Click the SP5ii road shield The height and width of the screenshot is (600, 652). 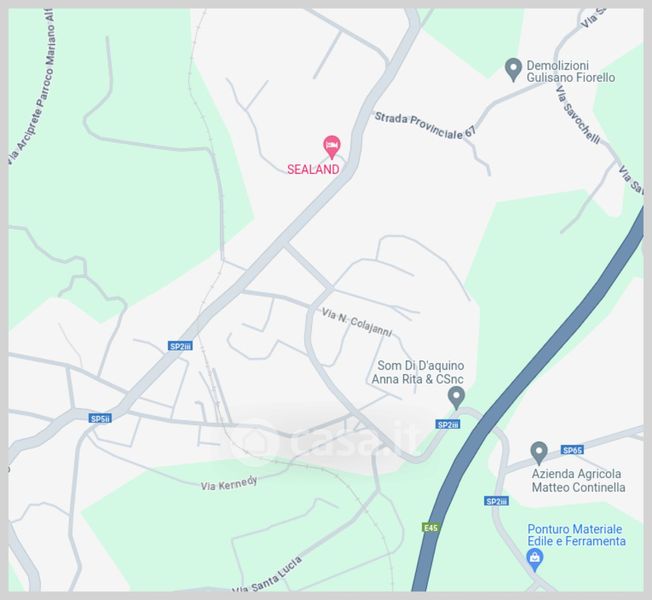coord(100,419)
